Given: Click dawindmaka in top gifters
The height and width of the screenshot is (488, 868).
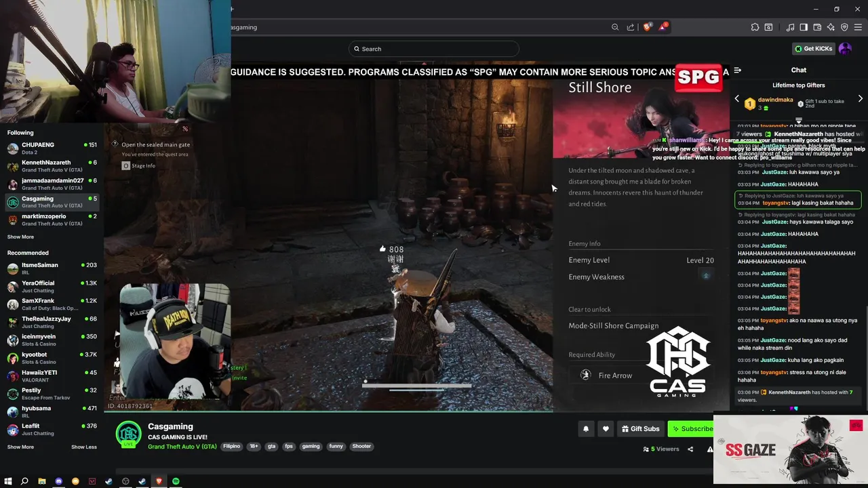Looking at the screenshot, I should [x=775, y=100].
